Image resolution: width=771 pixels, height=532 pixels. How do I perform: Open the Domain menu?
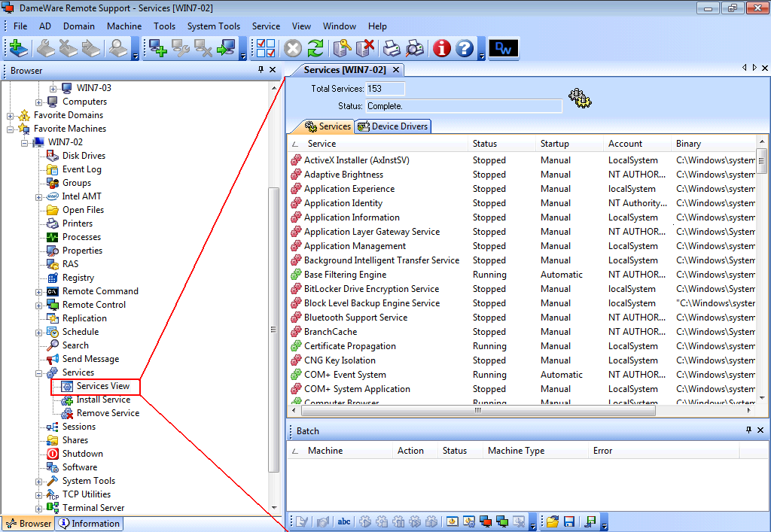click(x=78, y=26)
